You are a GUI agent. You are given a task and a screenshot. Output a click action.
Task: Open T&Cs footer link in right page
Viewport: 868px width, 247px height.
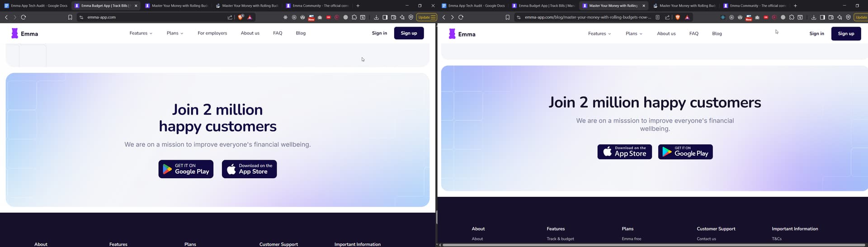(x=777, y=239)
